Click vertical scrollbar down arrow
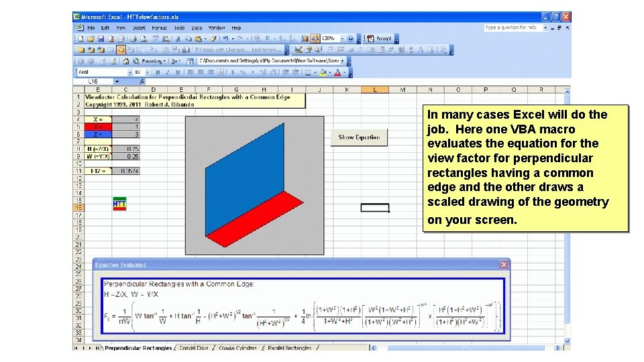The width and height of the screenshot is (644, 362). [568, 341]
